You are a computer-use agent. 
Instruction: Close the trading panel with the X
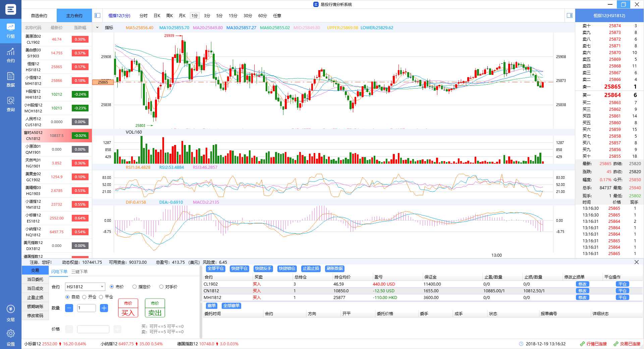pos(637,262)
